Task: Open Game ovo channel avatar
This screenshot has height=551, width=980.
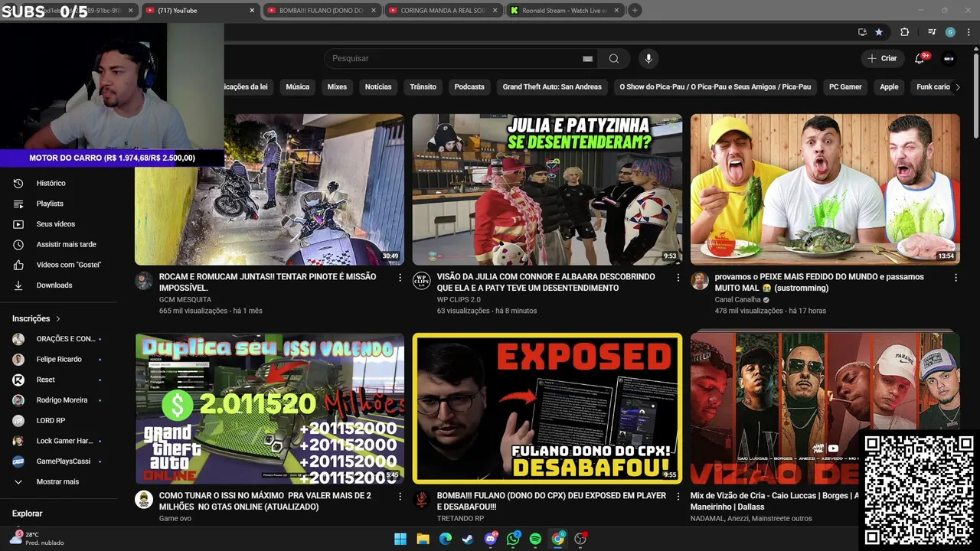Action: tap(144, 500)
